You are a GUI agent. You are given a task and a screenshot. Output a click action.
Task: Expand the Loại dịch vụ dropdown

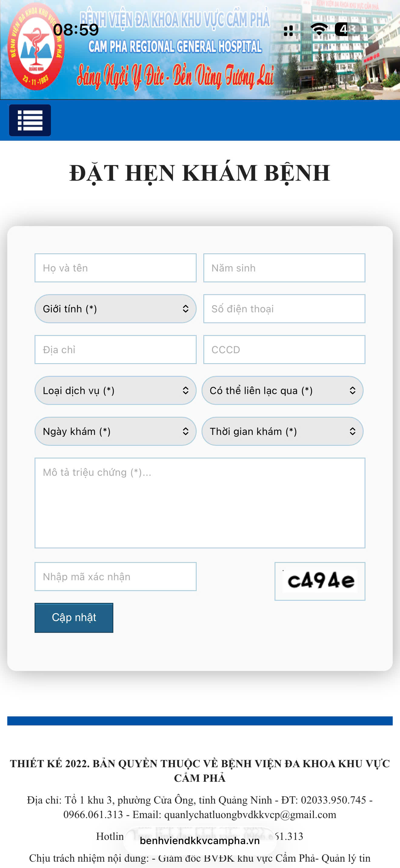(x=115, y=390)
